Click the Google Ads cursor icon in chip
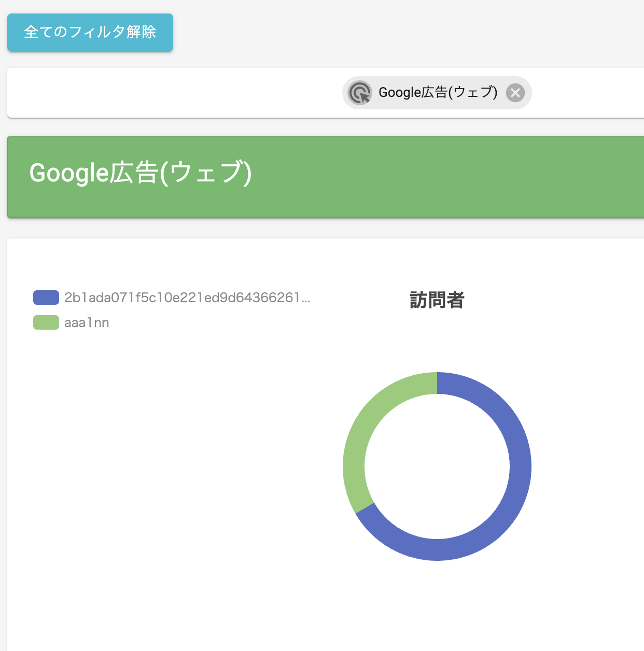 (x=360, y=93)
